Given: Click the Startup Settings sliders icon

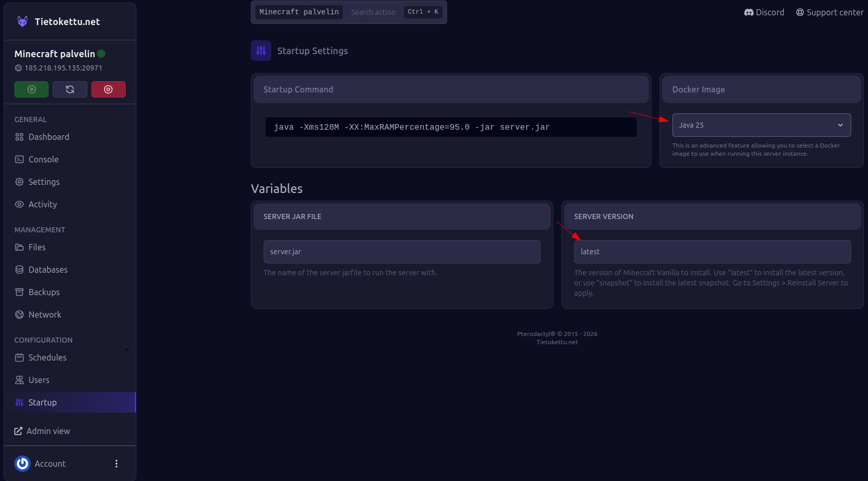Looking at the screenshot, I should [261, 51].
